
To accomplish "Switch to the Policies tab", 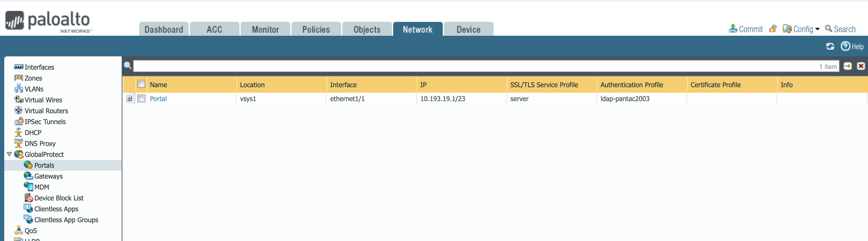I will click(x=316, y=29).
